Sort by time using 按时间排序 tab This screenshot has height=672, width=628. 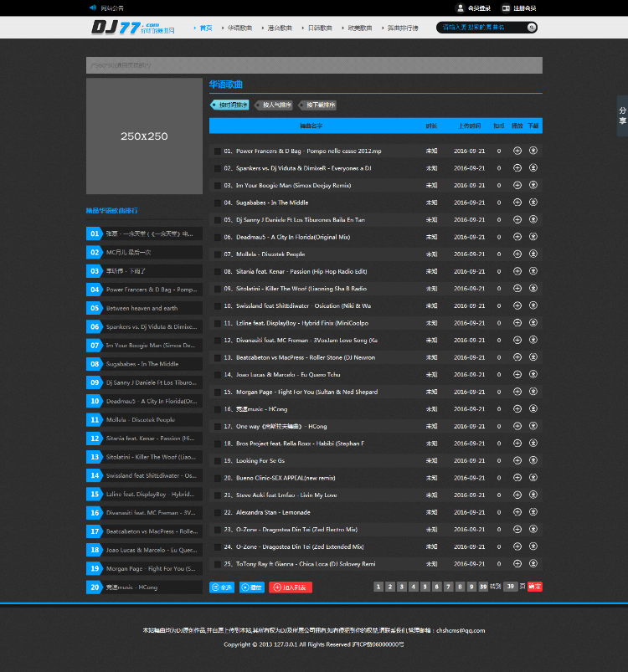click(x=229, y=105)
